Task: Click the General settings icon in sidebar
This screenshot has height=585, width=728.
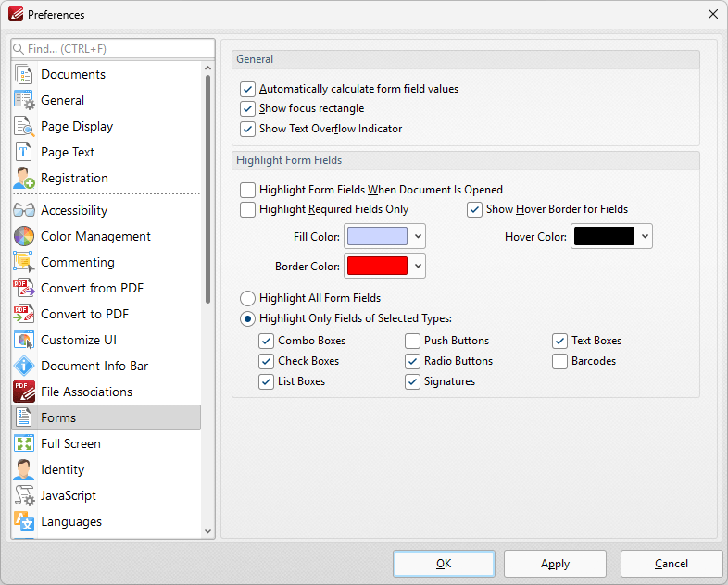Action: coord(24,100)
